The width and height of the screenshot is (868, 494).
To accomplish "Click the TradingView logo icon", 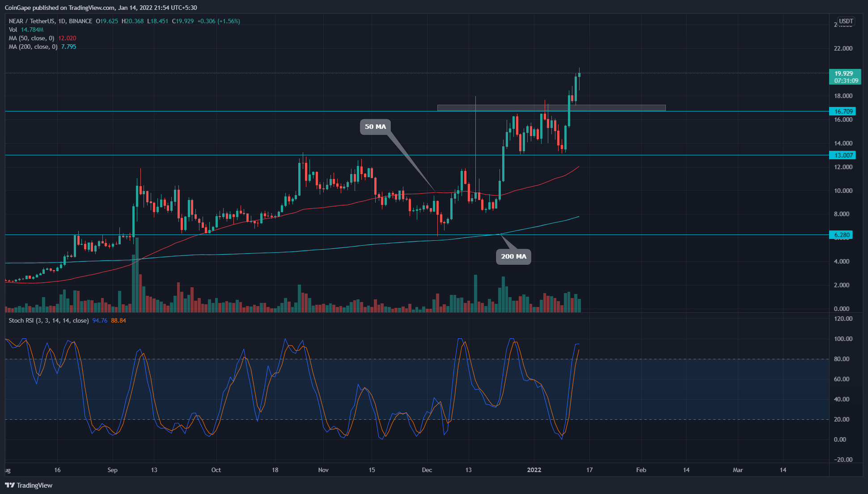I will [9, 485].
